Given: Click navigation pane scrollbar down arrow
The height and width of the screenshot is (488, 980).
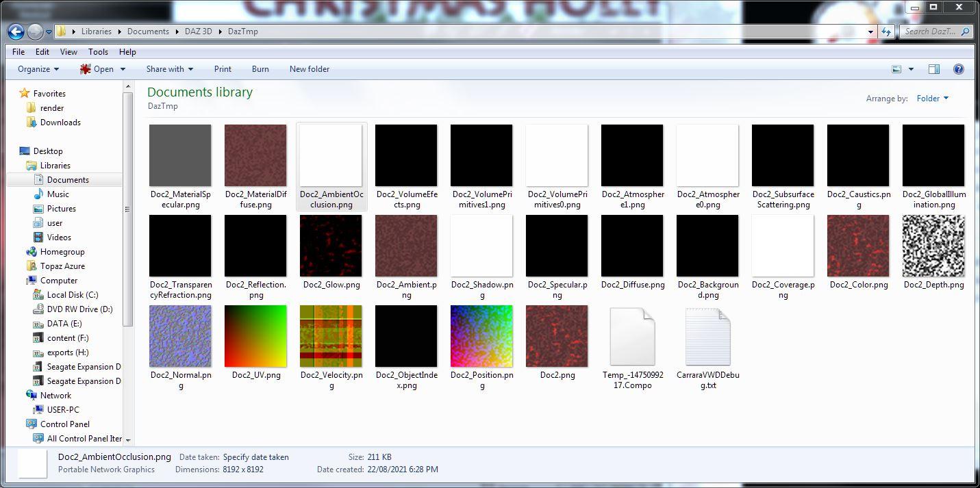Looking at the screenshot, I should 127,439.
